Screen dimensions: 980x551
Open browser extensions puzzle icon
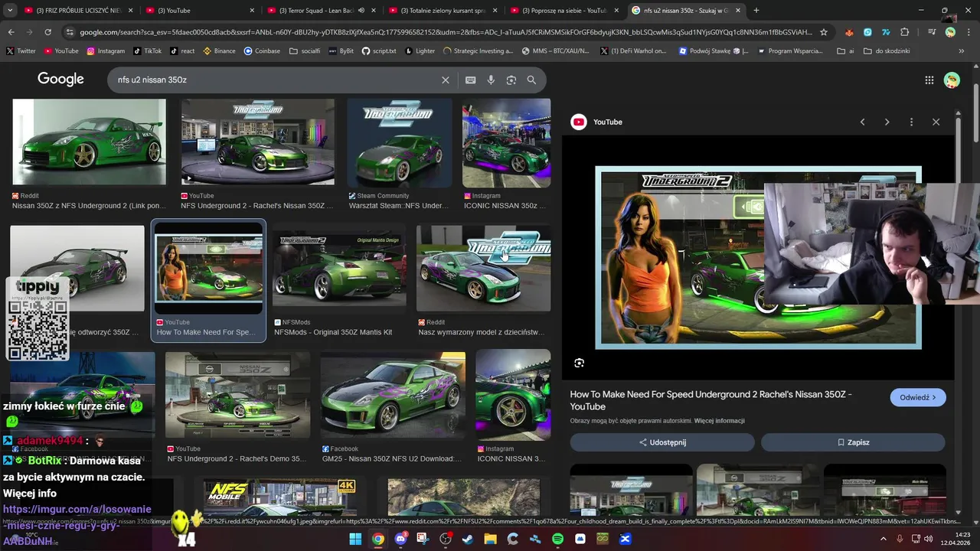[x=904, y=32]
